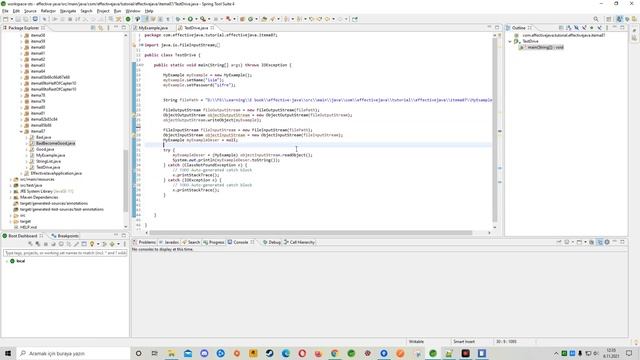Screen dimensions: 640x360
Task: Expand the JRE System Library node
Action: click(11, 191)
